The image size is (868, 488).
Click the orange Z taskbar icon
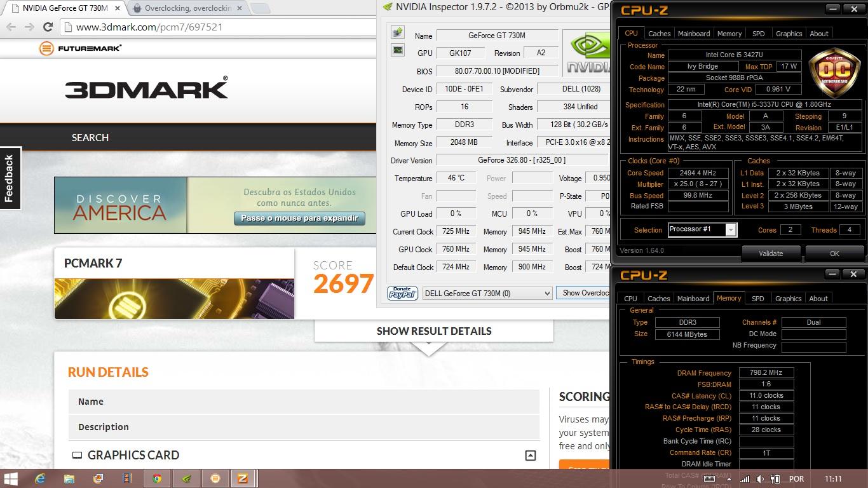pos(242,478)
